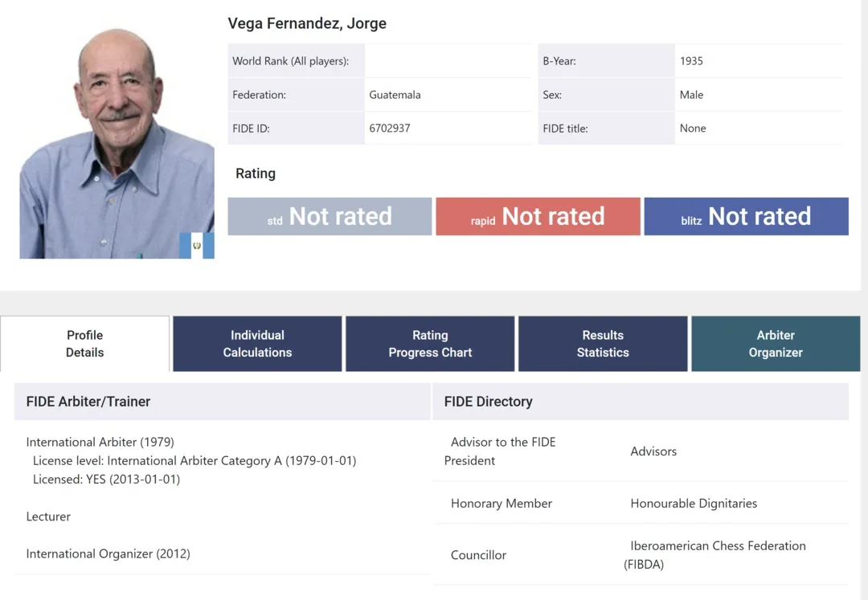Click the Lecturer entry
Screen dimensions: 868x600
[x=48, y=516]
